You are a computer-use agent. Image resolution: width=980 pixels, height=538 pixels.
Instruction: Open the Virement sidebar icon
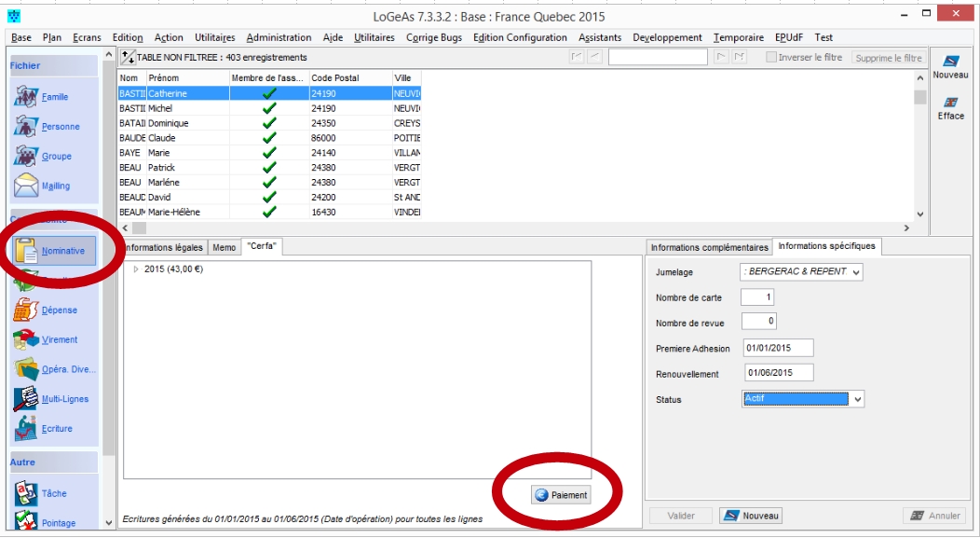(x=26, y=340)
